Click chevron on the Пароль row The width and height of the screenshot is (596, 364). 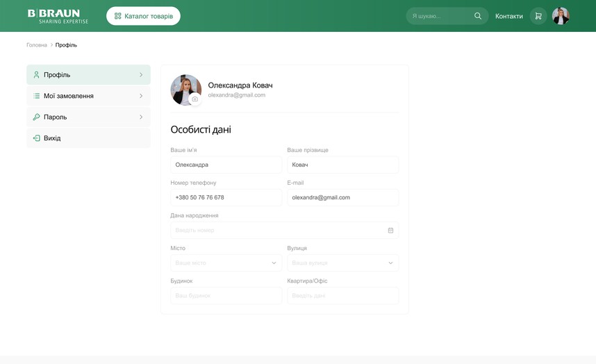coord(141,117)
